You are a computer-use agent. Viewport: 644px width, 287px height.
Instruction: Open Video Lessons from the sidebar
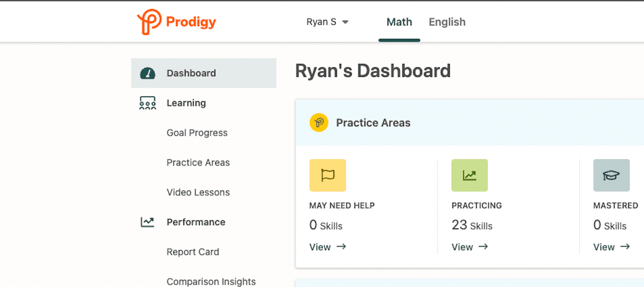[198, 192]
